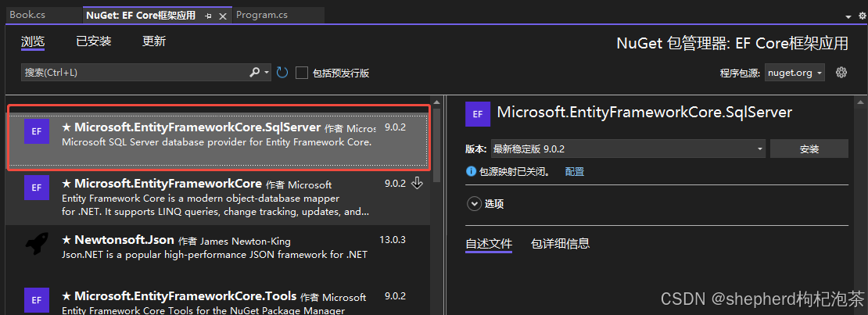Click version 13.0.3 of Newtonsoft.Json
This screenshot has width=868, height=315.
coord(393,240)
